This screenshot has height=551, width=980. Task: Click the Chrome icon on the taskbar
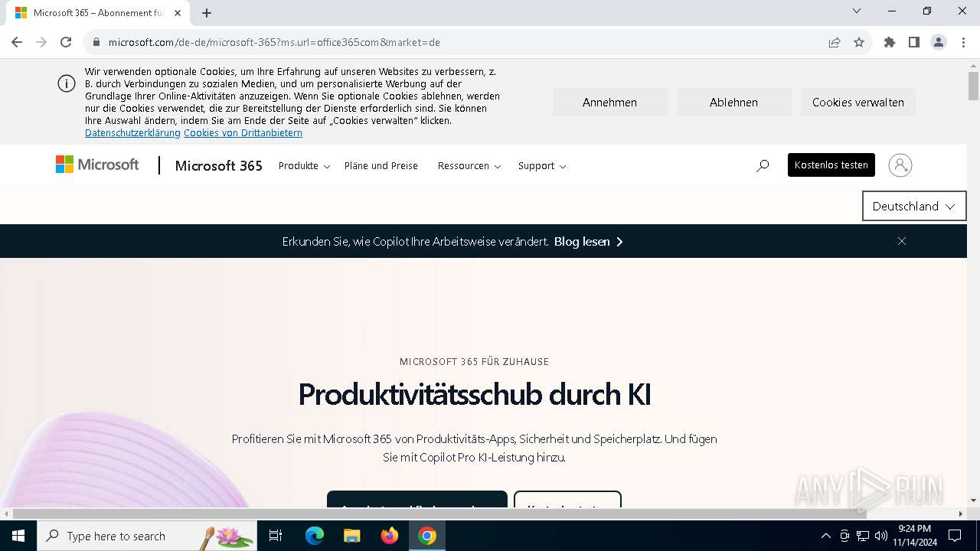point(427,536)
